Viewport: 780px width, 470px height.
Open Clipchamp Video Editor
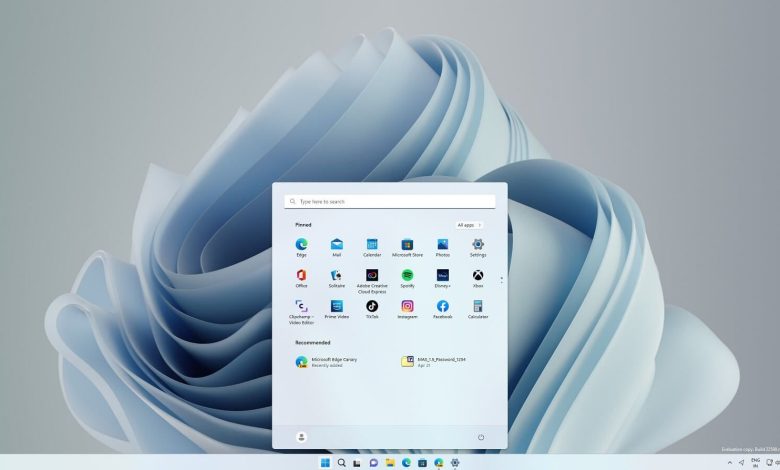pyautogui.click(x=301, y=312)
